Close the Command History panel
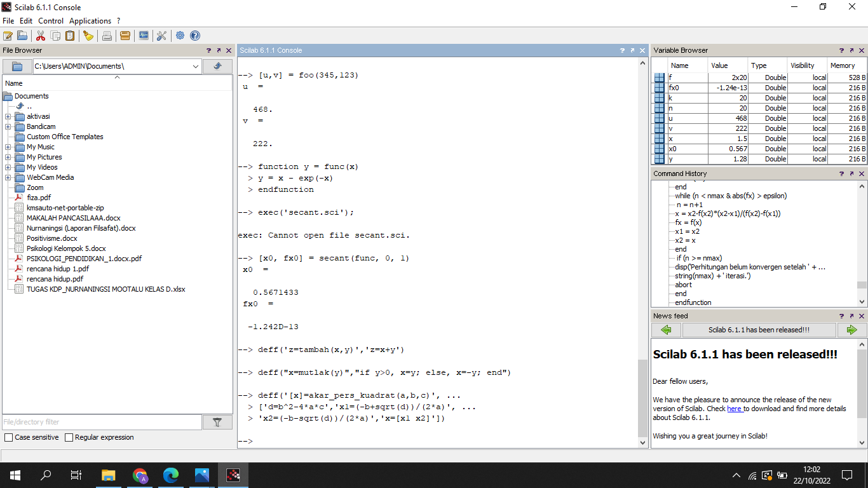Viewport: 868px width, 488px height. [x=862, y=173]
